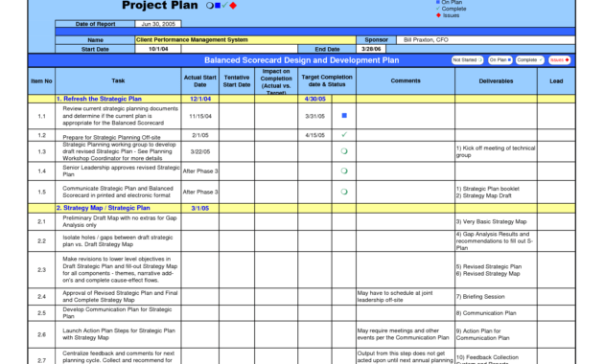The height and width of the screenshot is (364, 604).
Task: Click the blue square icon beside Project Plan title
Action: pos(218,6)
